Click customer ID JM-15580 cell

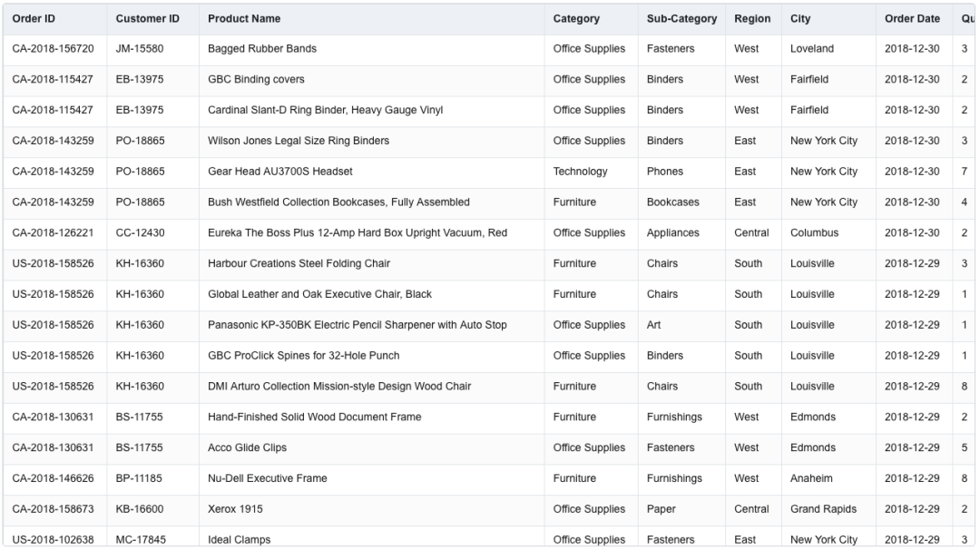point(140,49)
